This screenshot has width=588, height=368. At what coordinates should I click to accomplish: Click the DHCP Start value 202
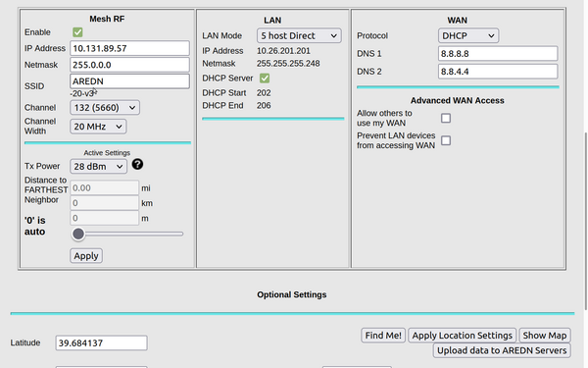[x=264, y=93]
